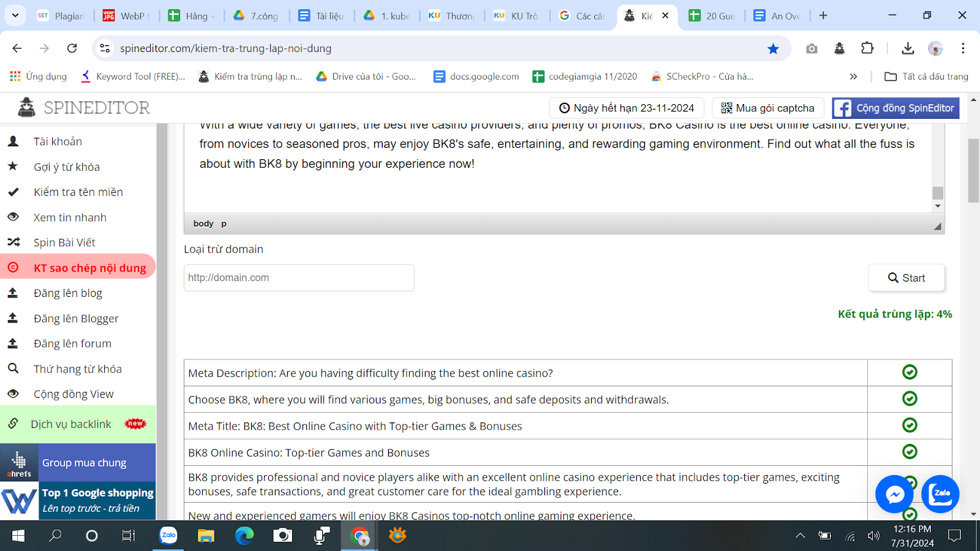Click the magnifier icon beside Thứ hạng từ khóa
Viewport: 980px width, 551px height.
click(13, 369)
